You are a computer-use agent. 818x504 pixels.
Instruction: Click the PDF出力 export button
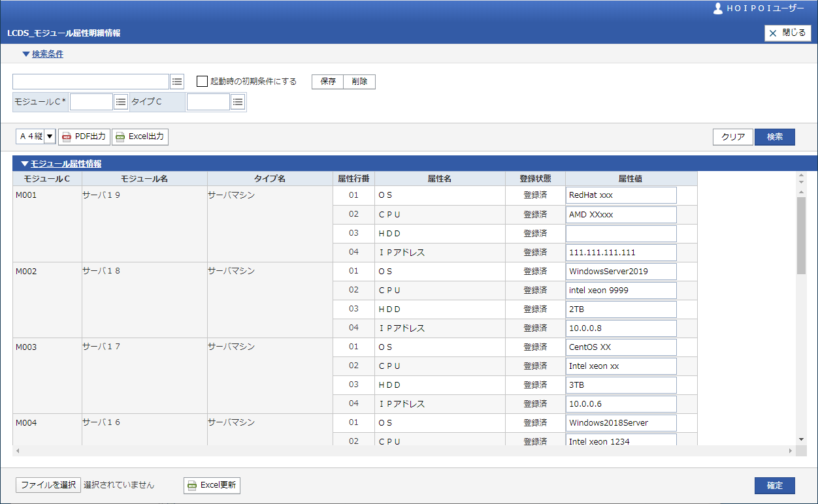coord(84,136)
